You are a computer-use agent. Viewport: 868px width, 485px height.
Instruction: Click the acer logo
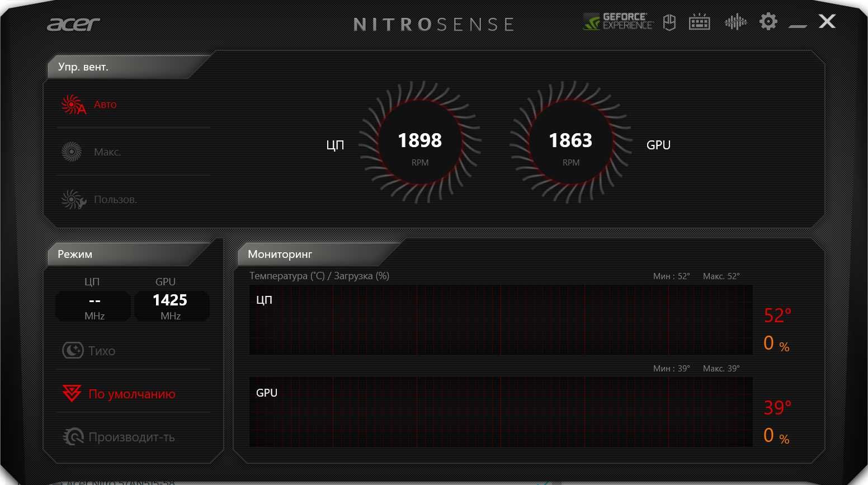pos(73,24)
